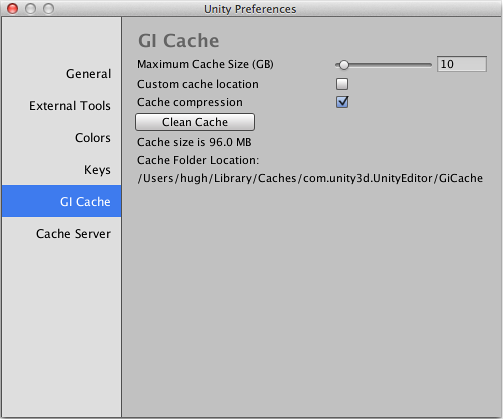Click the Maximum Cache Size (GB) label
The height and width of the screenshot is (419, 503).
(x=205, y=64)
